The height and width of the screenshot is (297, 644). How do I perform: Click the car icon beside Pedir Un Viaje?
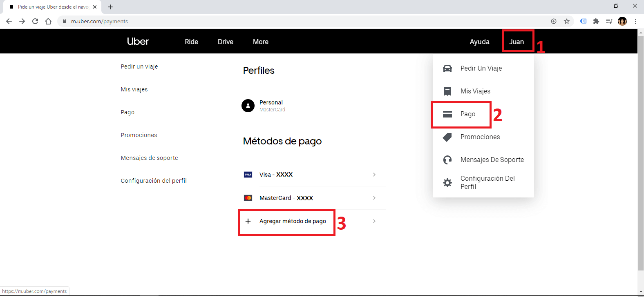pos(447,69)
